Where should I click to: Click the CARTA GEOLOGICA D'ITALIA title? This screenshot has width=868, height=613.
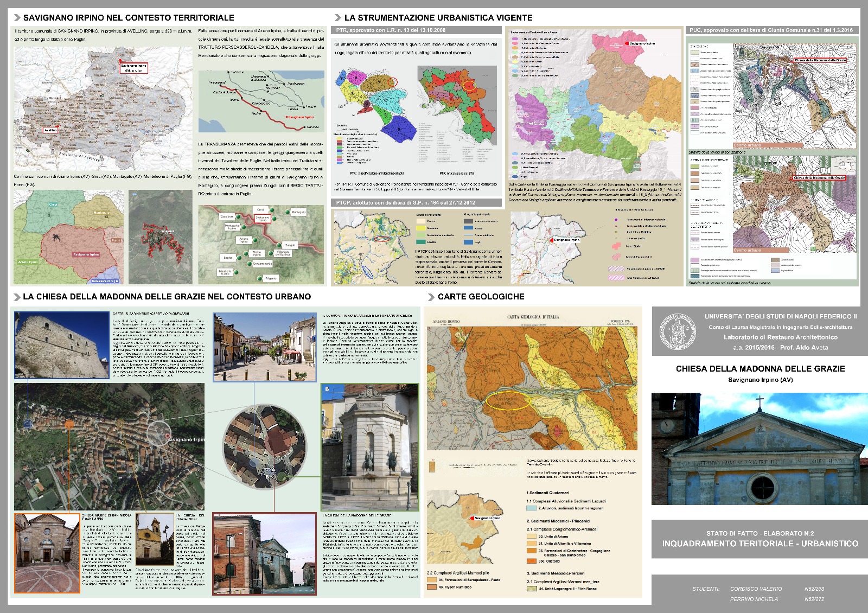533,317
